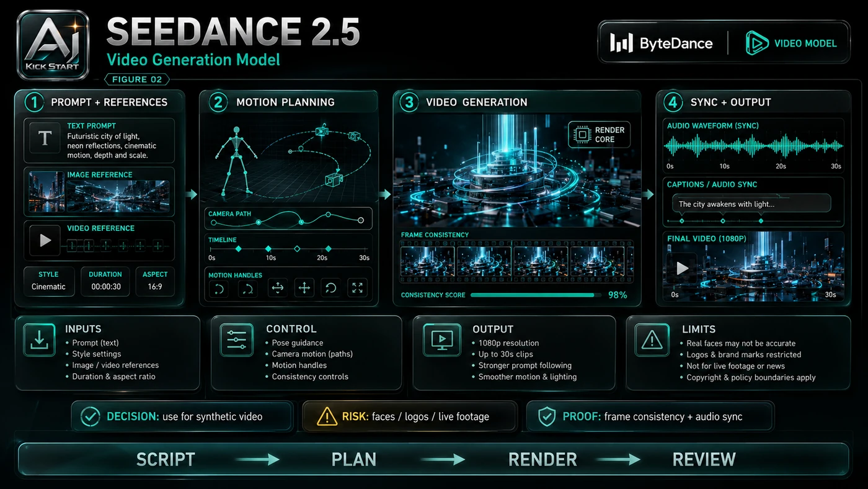Click the hollow keyframe diamond on Timeline
Viewport: 868px width, 489px height.
[297, 249]
